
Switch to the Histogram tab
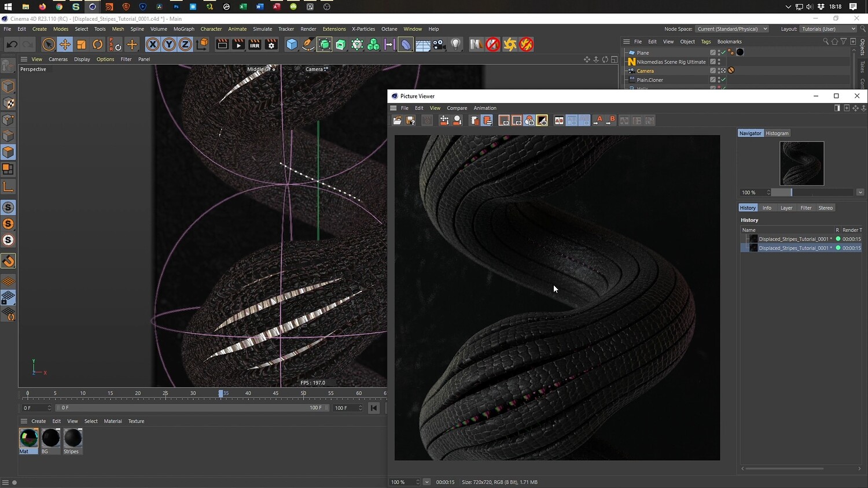777,134
